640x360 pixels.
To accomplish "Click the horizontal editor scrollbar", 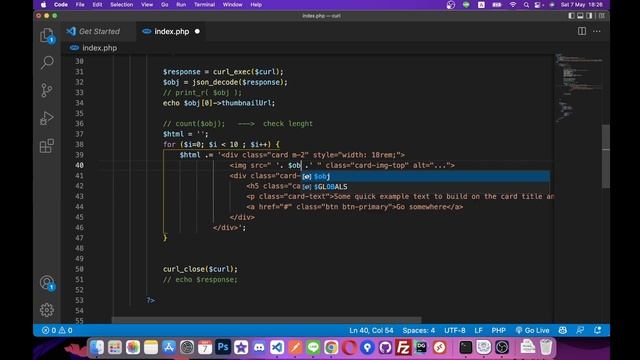I will coord(266,320).
